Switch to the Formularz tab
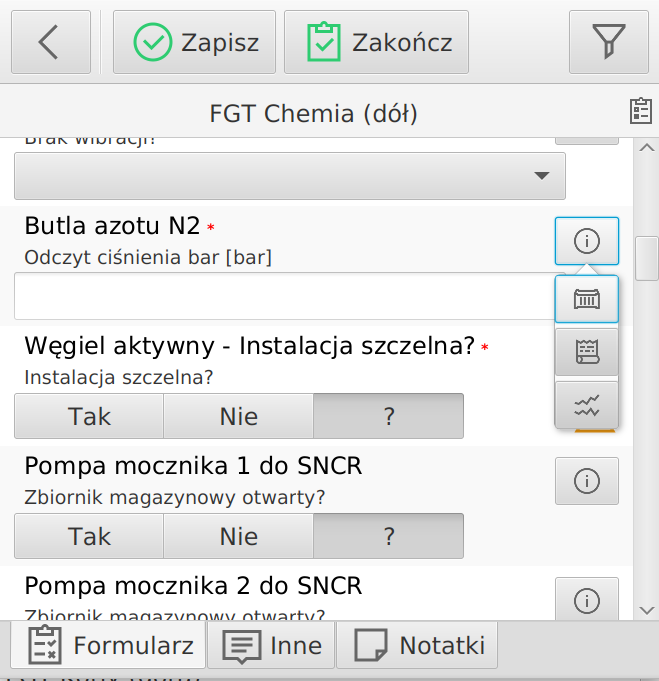 [108, 645]
